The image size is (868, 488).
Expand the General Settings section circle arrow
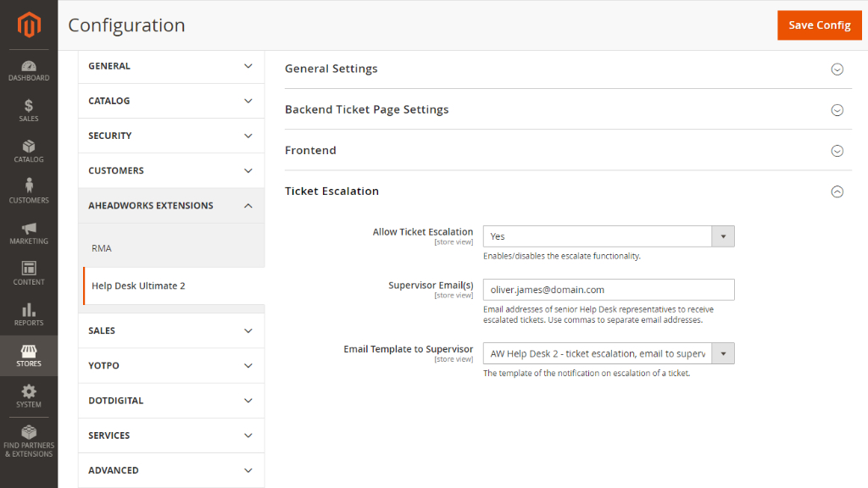click(837, 69)
